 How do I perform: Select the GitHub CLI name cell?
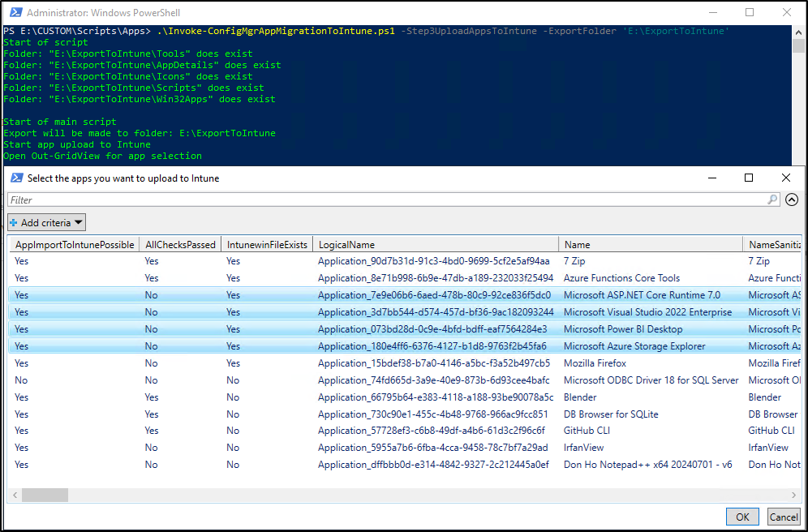click(x=587, y=431)
